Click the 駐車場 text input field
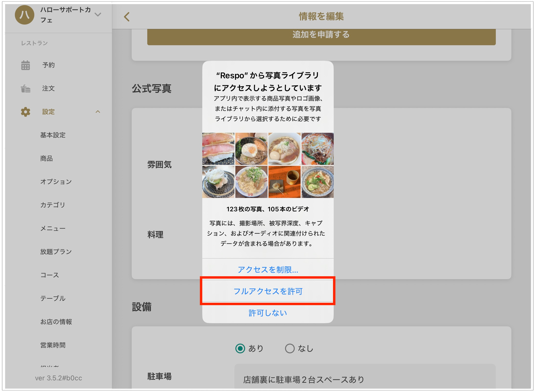This screenshot has height=392, width=535. tap(365, 376)
